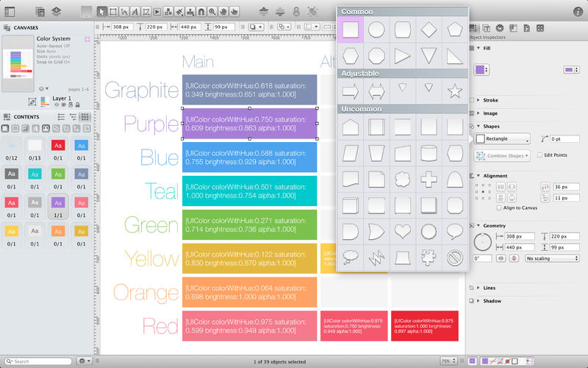This screenshot has width=588, height=368.
Task: Click the Combine Shapes button
Action: 503,156
